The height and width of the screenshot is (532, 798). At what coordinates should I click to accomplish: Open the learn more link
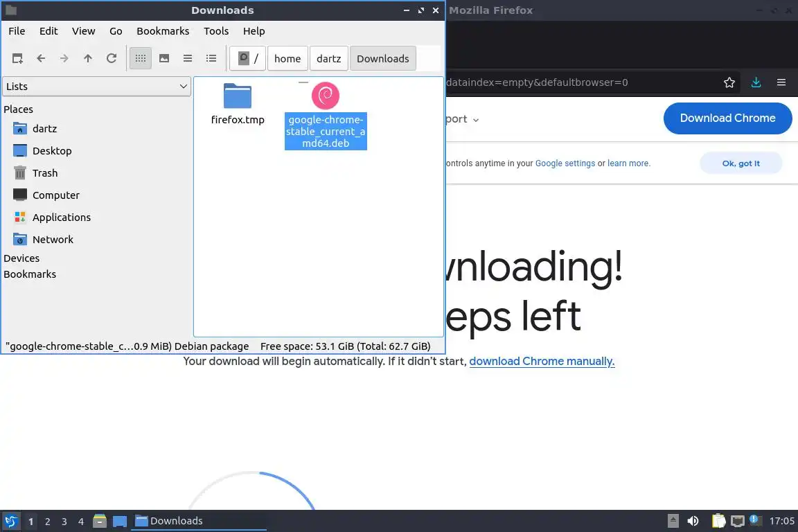[x=628, y=163]
